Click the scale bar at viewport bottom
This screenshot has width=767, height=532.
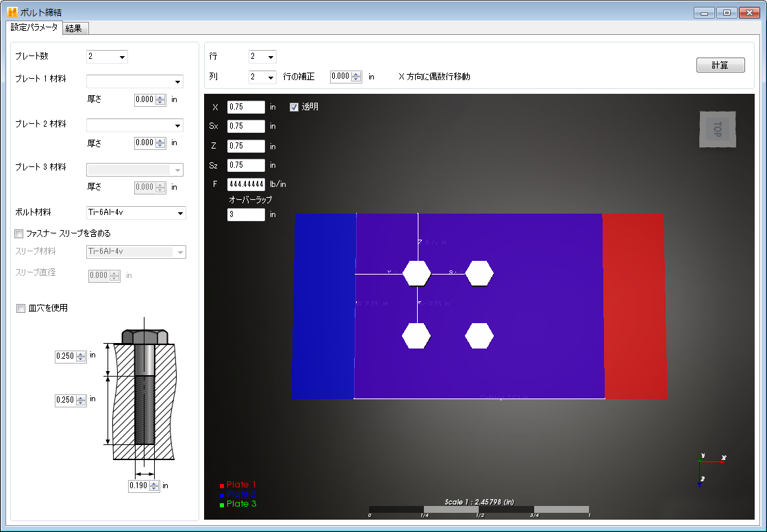pyautogui.click(x=479, y=509)
